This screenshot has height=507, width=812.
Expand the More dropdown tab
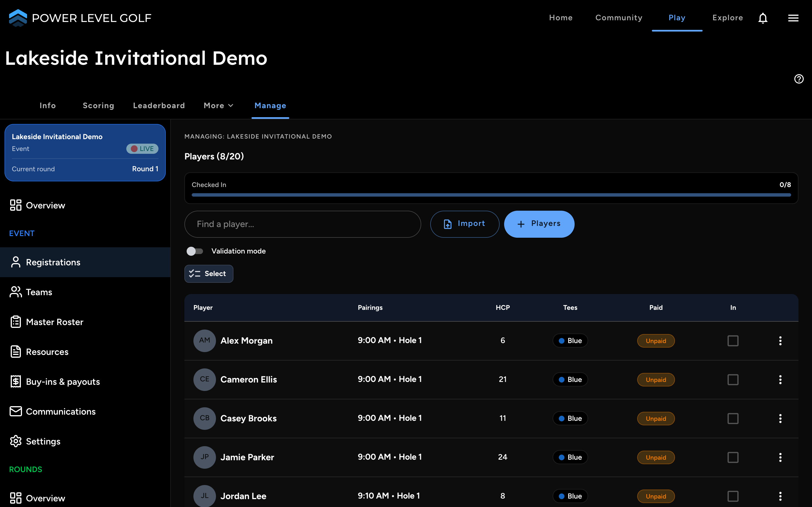pyautogui.click(x=219, y=106)
